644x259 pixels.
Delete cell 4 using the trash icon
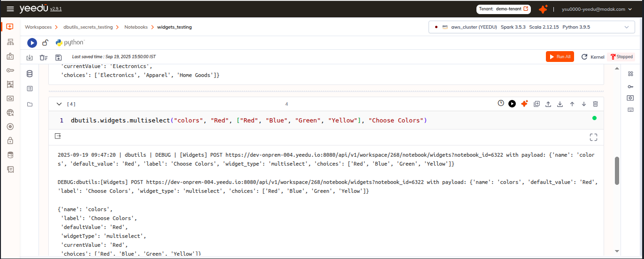[x=595, y=104]
